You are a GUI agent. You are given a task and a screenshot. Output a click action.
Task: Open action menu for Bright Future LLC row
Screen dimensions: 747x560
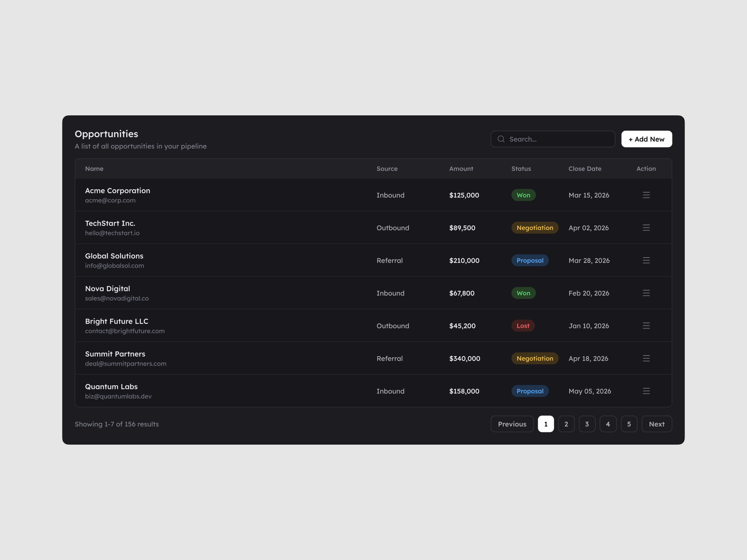coord(646,326)
